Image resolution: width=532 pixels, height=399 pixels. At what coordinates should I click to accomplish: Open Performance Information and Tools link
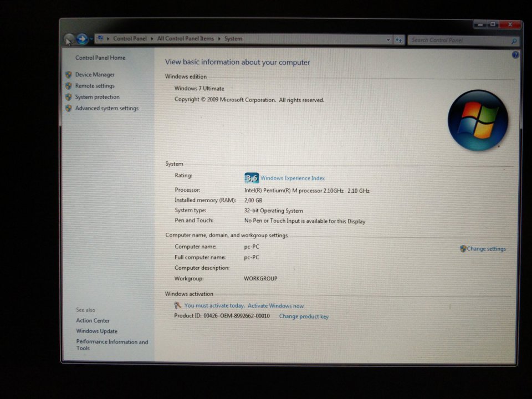point(112,345)
